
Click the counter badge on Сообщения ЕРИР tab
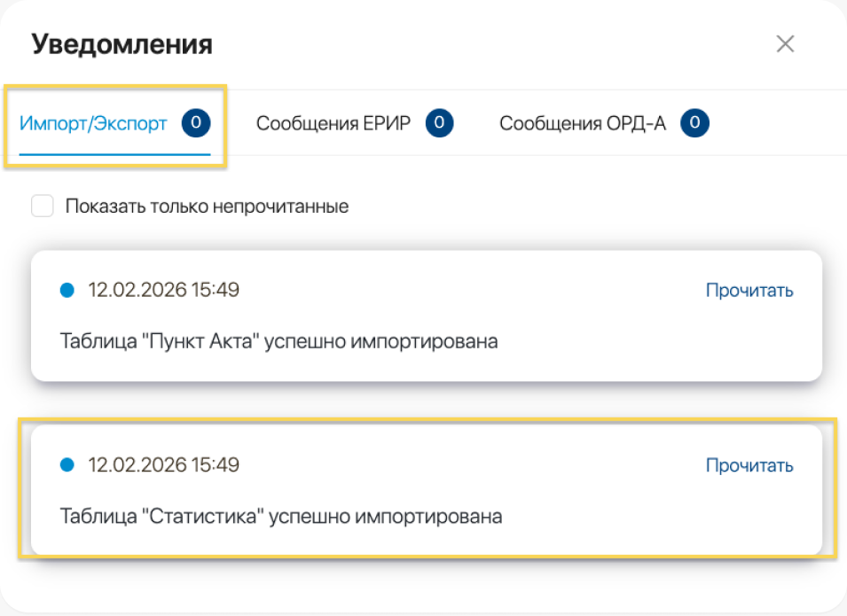point(437,123)
